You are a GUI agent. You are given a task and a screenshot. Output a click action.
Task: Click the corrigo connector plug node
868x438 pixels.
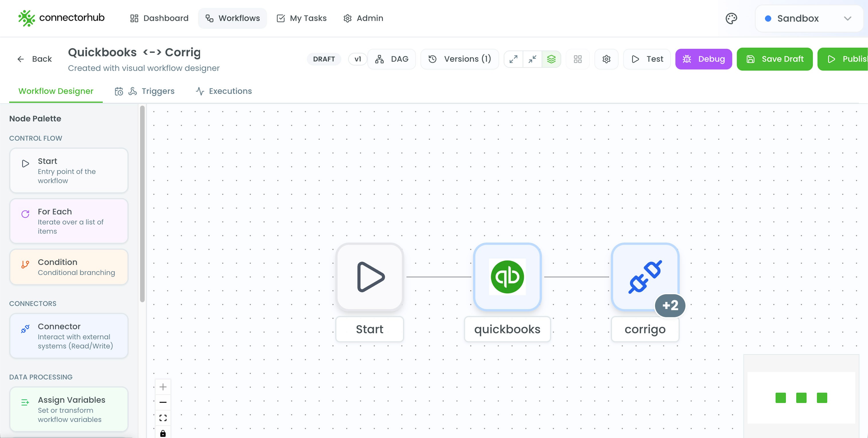click(645, 277)
